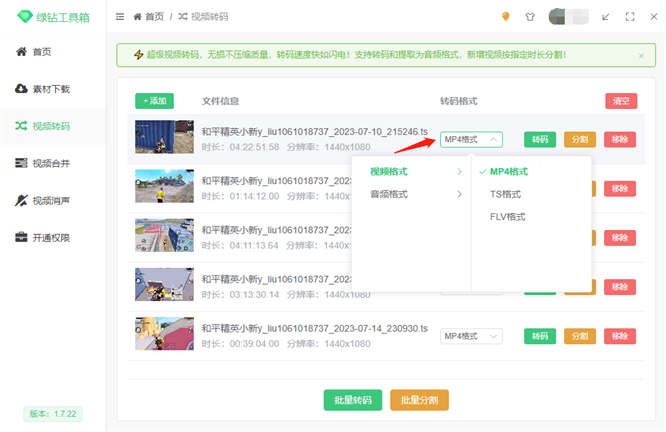This screenshot has width=666, height=432.
Task: Select TS格式 in format submenu
Action: click(505, 194)
